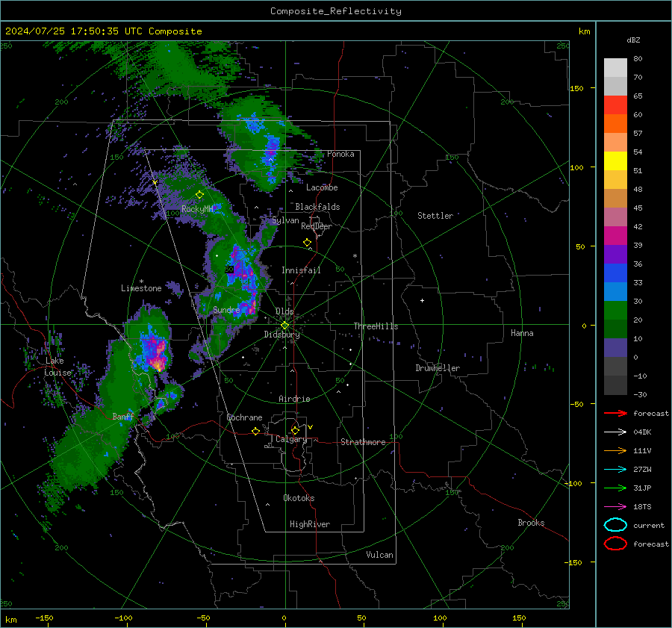Click the HighRiver label
Viewport: 672px width, 628px height.
tap(310, 524)
